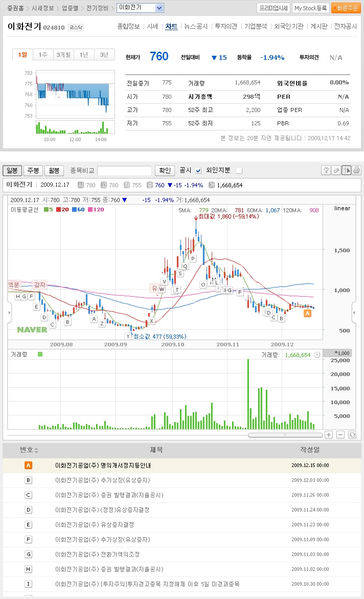Screen dimensions: 364x599
Task: Click the Y marker near 최소값
Action: [x=128, y=336]
